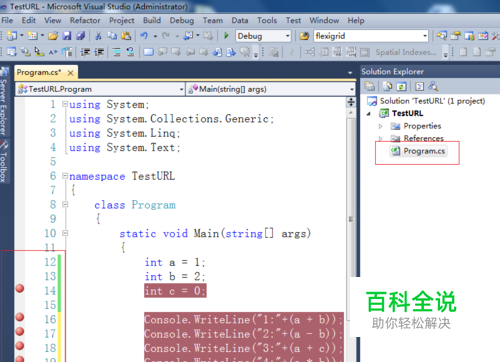Click Refresh icon in Solution Explorer toolbar

click(x=401, y=86)
